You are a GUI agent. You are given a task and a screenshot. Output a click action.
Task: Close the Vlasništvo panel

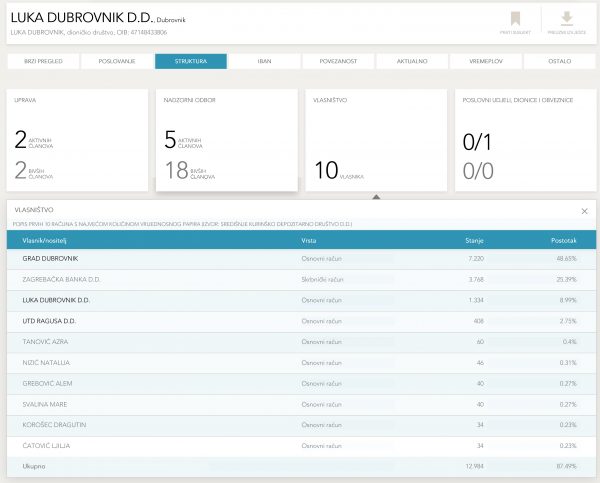tap(584, 211)
